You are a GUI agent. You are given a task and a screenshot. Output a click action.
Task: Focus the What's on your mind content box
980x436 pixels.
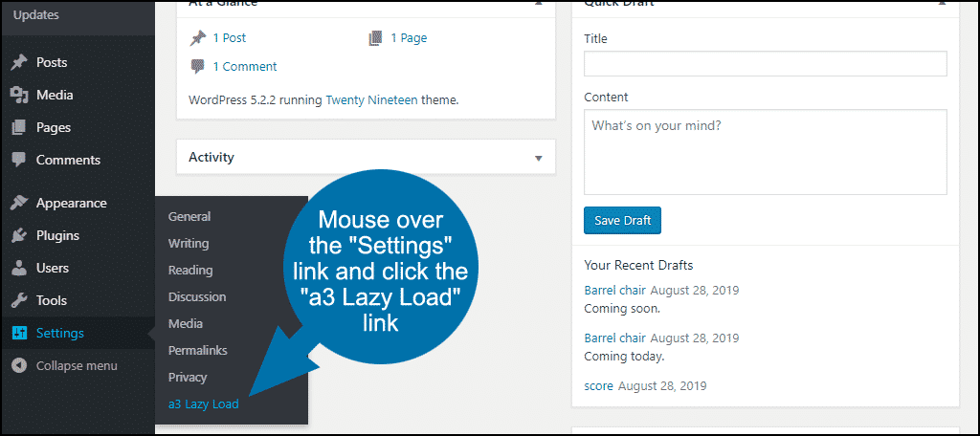766,152
